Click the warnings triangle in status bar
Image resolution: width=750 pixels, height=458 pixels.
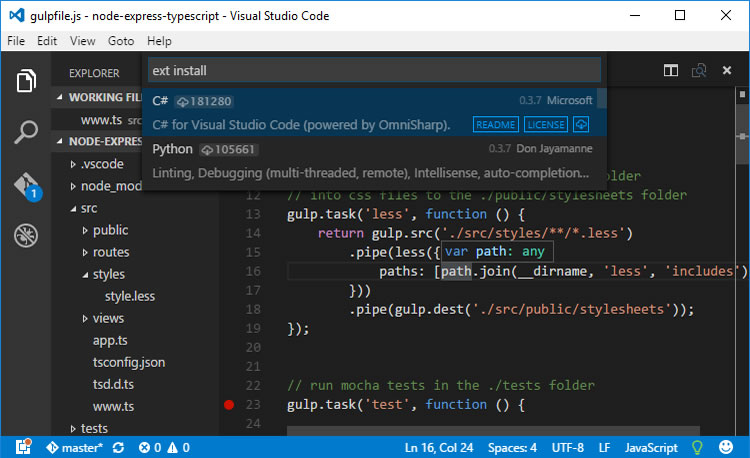point(172,447)
